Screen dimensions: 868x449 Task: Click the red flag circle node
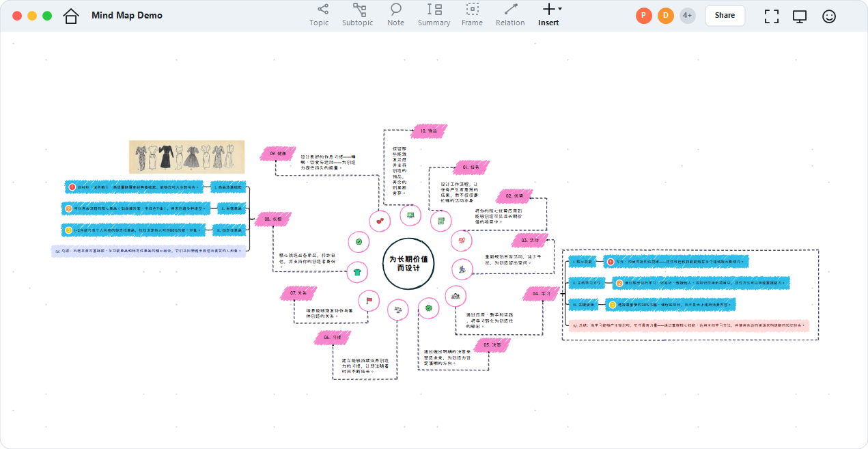point(369,300)
